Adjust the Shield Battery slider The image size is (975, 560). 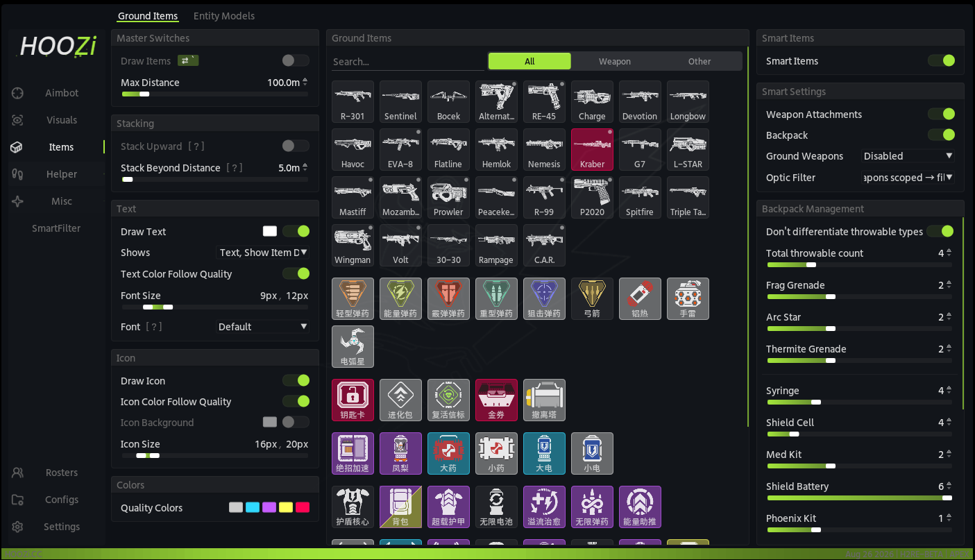859,498
